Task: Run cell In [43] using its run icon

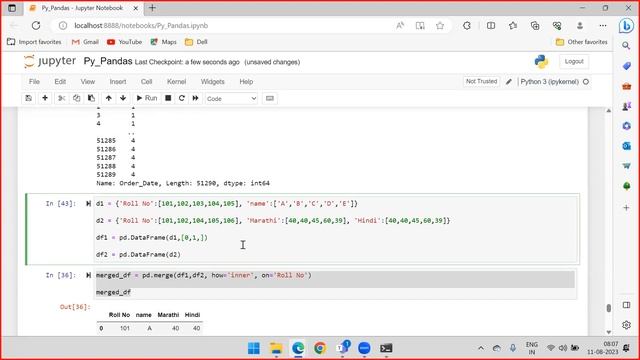Action: [88, 204]
